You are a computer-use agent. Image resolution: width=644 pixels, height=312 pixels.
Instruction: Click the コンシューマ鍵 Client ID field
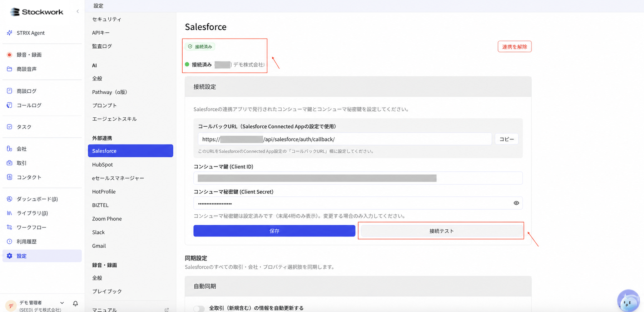[x=358, y=178]
